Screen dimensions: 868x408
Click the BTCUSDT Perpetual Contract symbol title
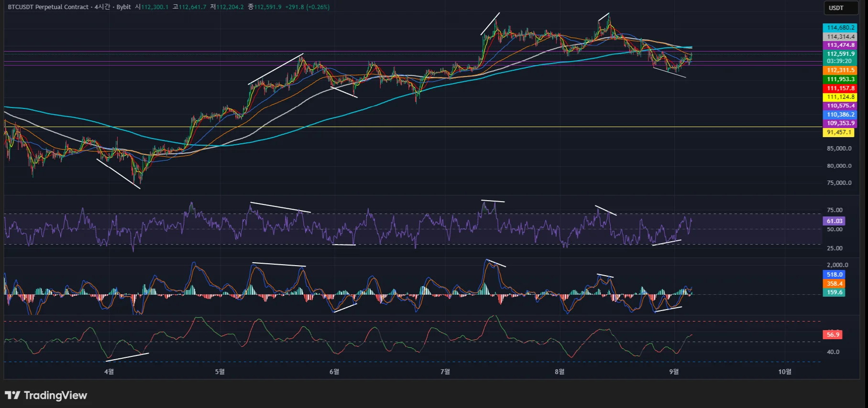point(48,7)
